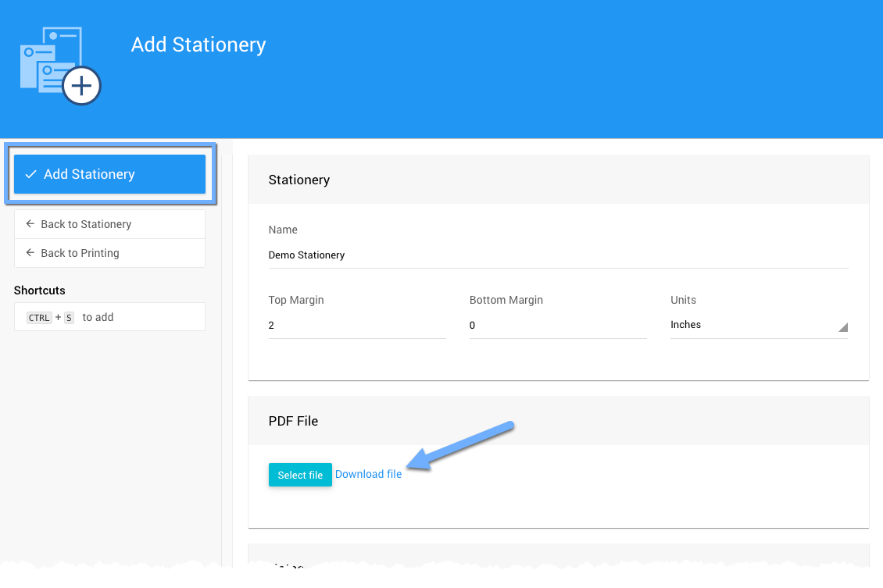Screen dimensions: 883x588
Task: Focus the Top Margin input field
Action: [356, 326]
